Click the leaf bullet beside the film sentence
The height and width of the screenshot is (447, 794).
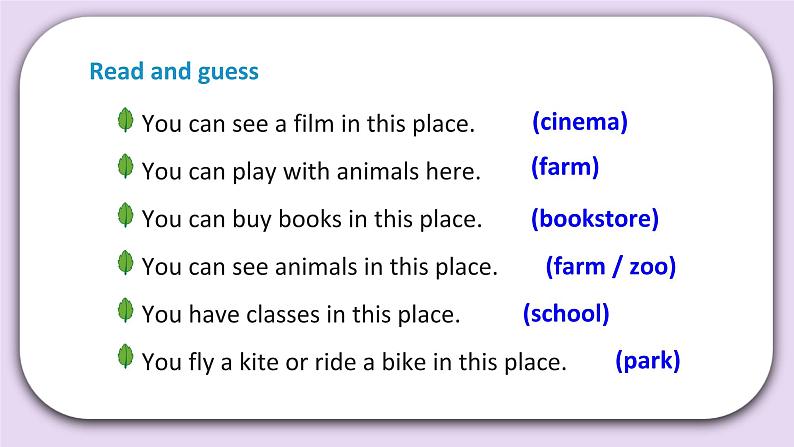(x=126, y=121)
